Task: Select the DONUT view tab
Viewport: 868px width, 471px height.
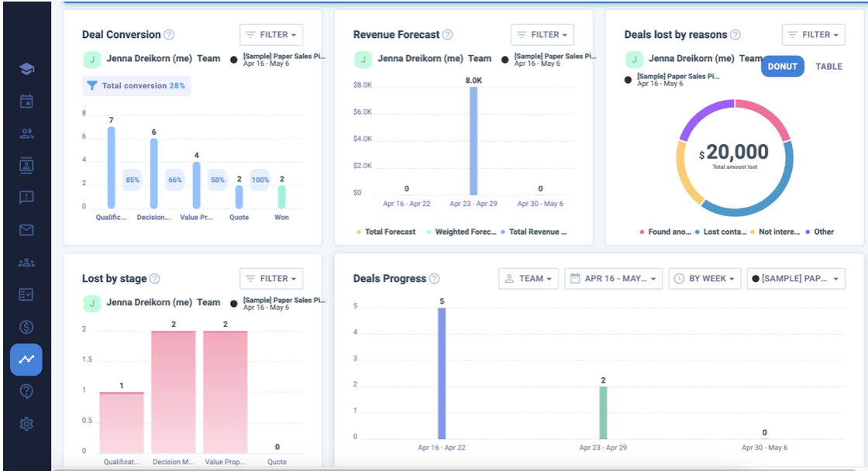Action: coord(782,67)
